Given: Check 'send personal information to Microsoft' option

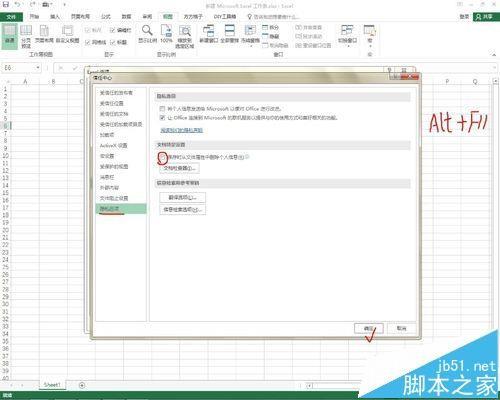Looking at the screenshot, I should point(162,109).
